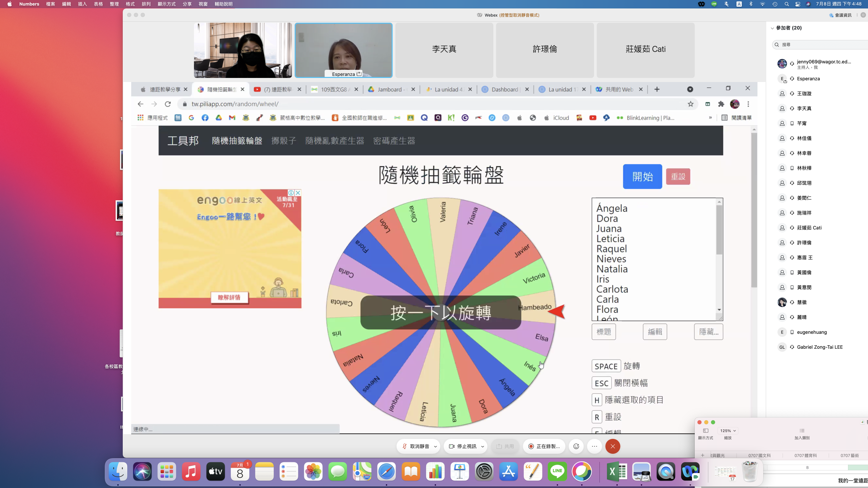This screenshot has width=868, height=488.
Task: Toggle unmute microphone (取消靜音) button
Action: [x=415, y=446]
